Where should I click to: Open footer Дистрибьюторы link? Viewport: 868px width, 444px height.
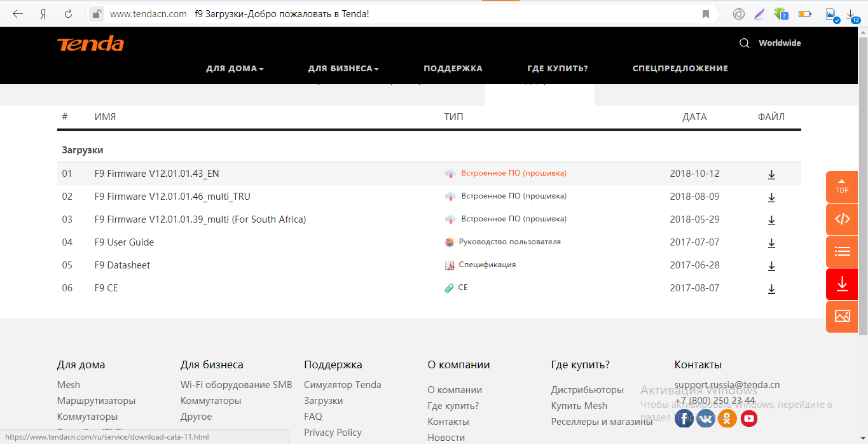click(587, 390)
